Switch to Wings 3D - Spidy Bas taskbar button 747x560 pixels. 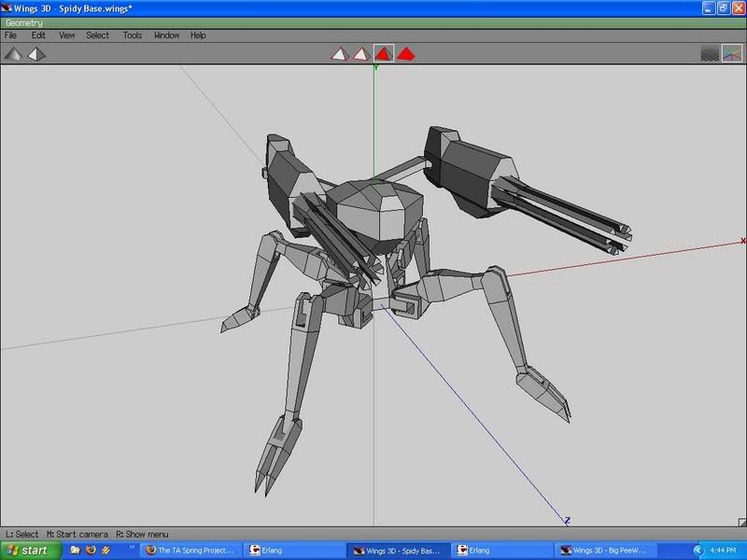[x=398, y=551]
